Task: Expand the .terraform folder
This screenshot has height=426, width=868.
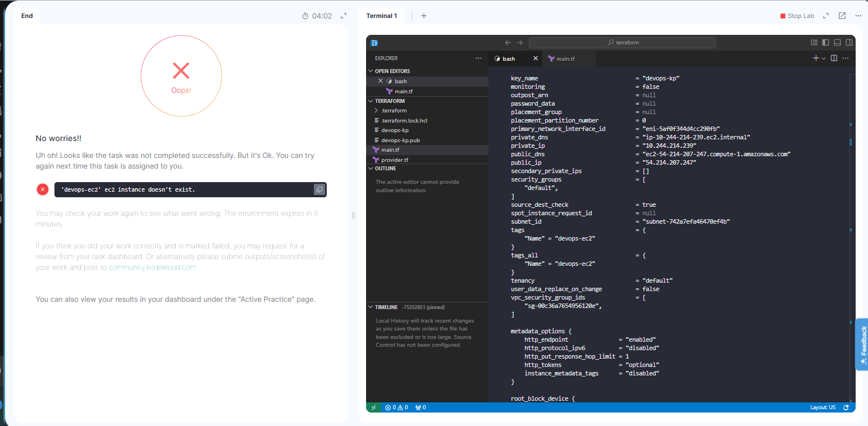Action: (393, 111)
